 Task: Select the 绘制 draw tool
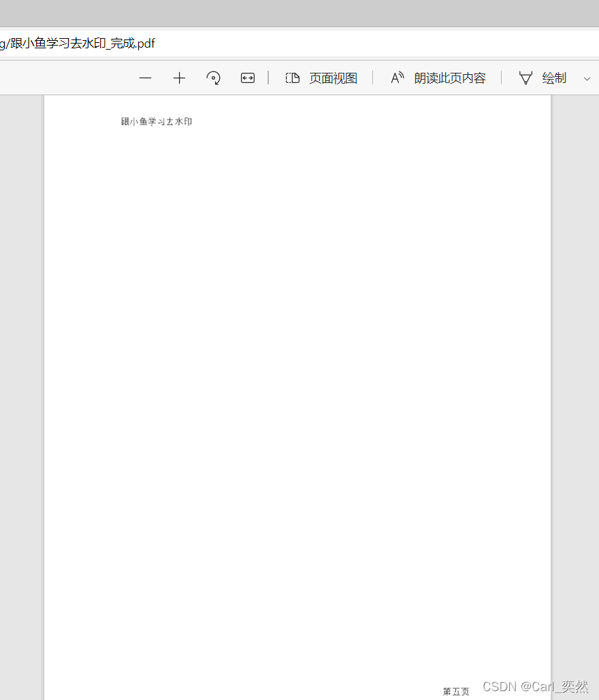coord(543,78)
